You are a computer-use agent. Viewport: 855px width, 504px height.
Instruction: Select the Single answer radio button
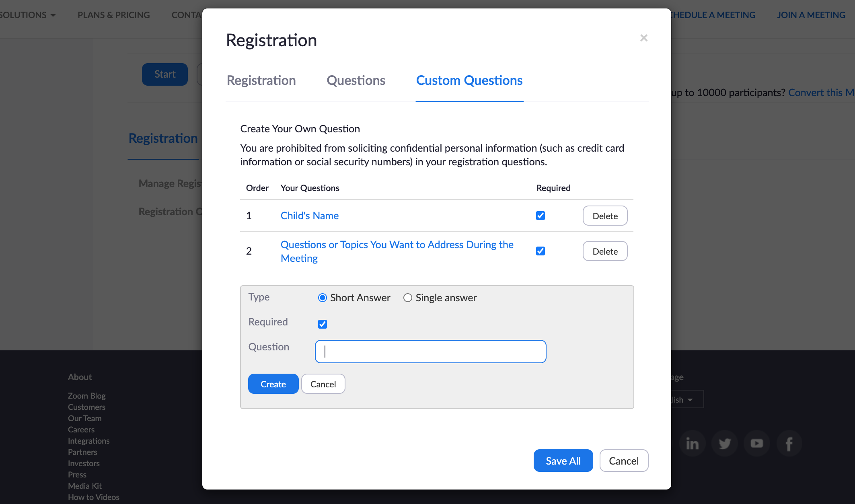pos(408,298)
